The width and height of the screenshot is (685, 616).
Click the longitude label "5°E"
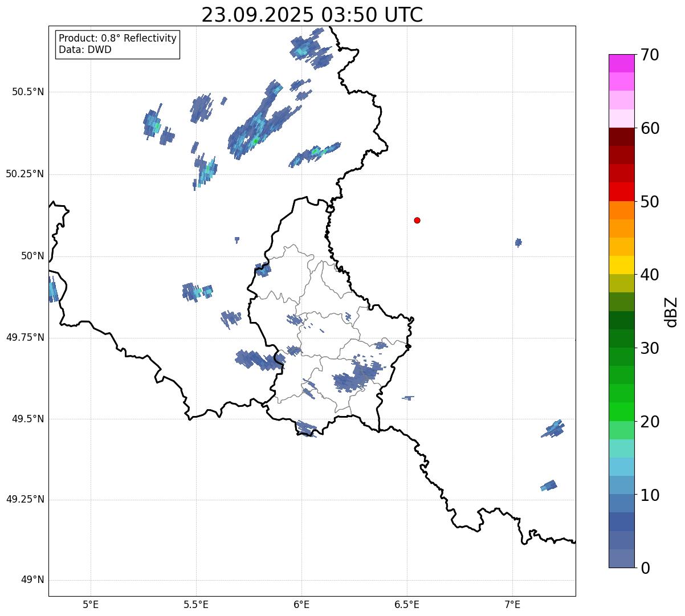91,604
